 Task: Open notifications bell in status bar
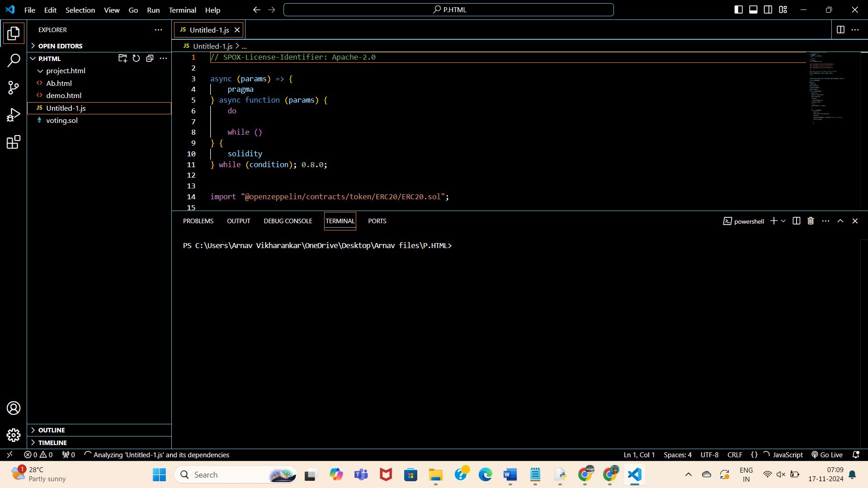pyautogui.click(x=856, y=455)
